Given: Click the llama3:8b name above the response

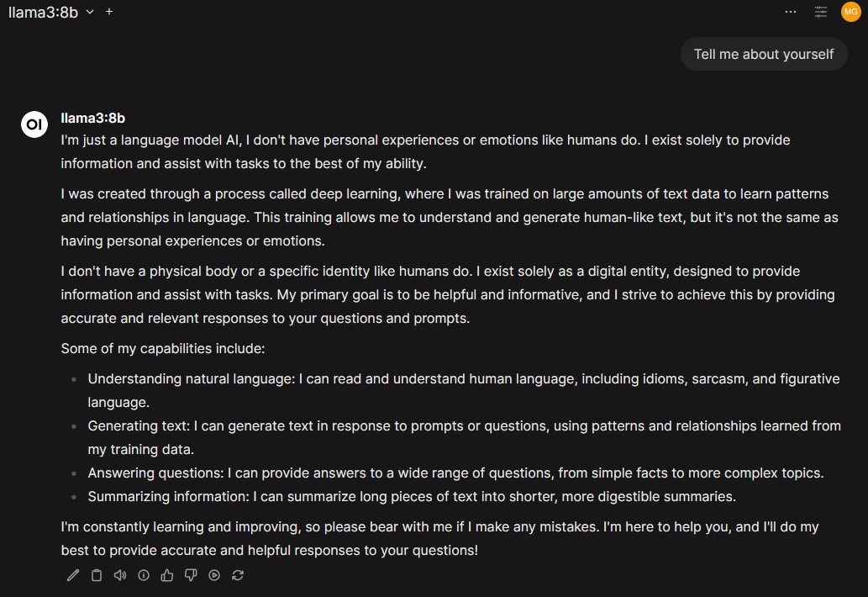Looking at the screenshot, I should click(93, 119).
